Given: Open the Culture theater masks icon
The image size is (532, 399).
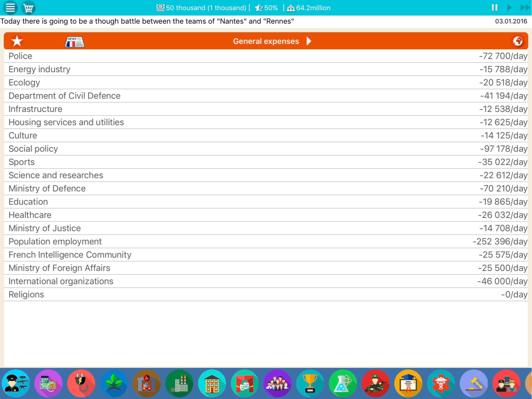Looking at the screenshot, I should (x=245, y=383).
